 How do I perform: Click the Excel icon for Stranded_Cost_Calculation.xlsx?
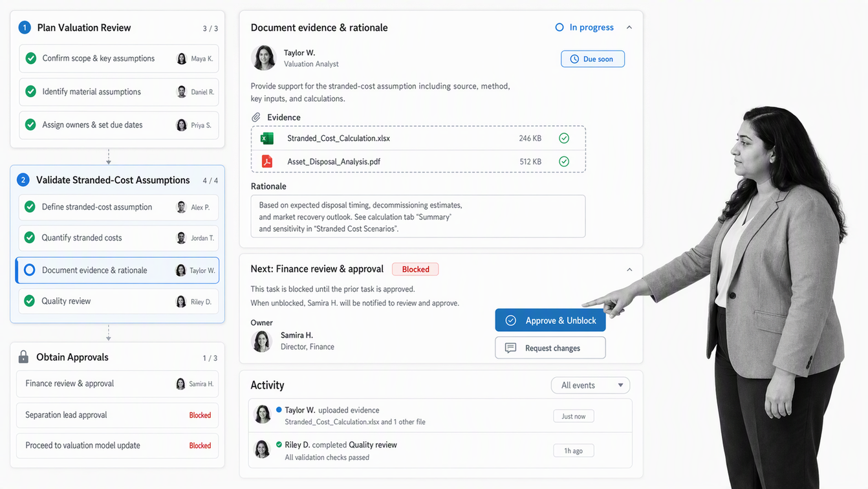tap(266, 138)
